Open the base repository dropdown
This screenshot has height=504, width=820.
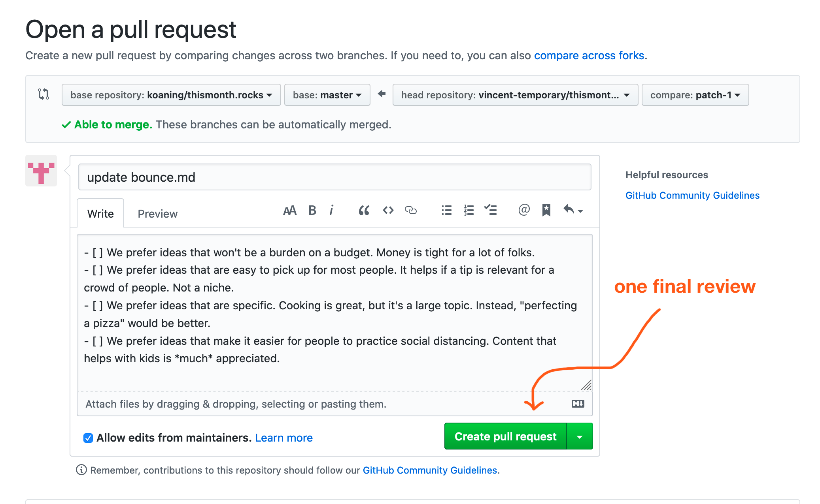pyautogui.click(x=171, y=95)
